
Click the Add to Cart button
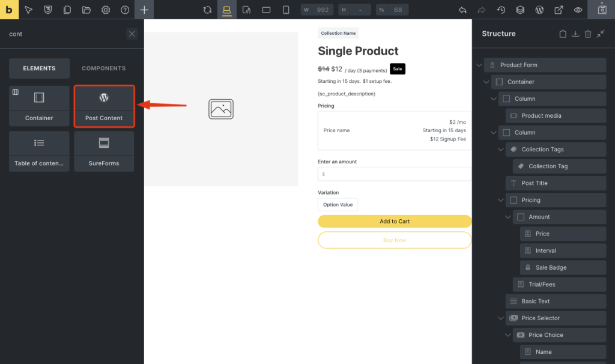pos(395,222)
